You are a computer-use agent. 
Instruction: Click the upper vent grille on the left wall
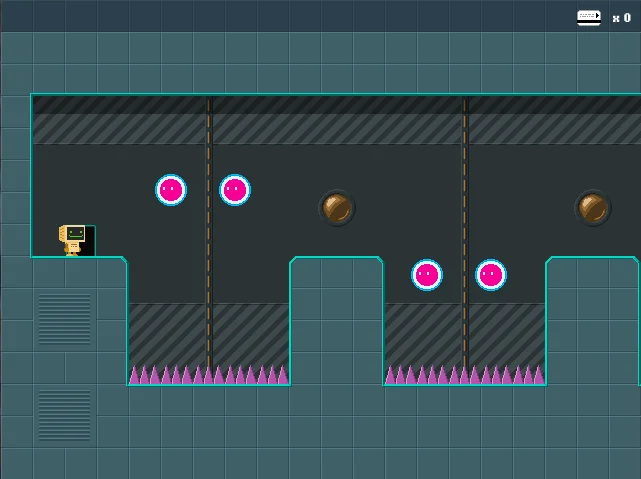click(x=64, y=318)
